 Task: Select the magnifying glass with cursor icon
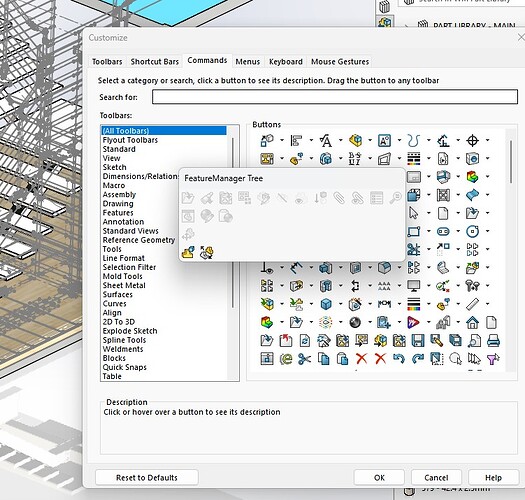[455, 359]
